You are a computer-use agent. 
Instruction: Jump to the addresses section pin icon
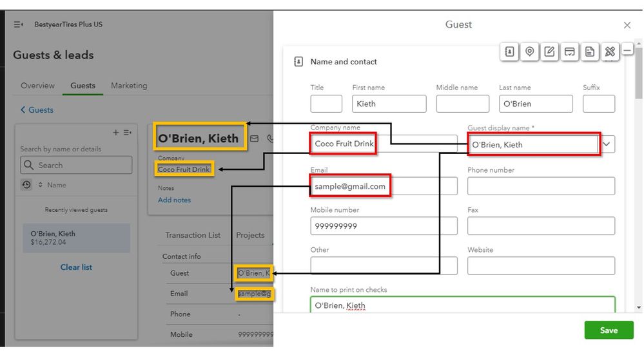[529, 52]
